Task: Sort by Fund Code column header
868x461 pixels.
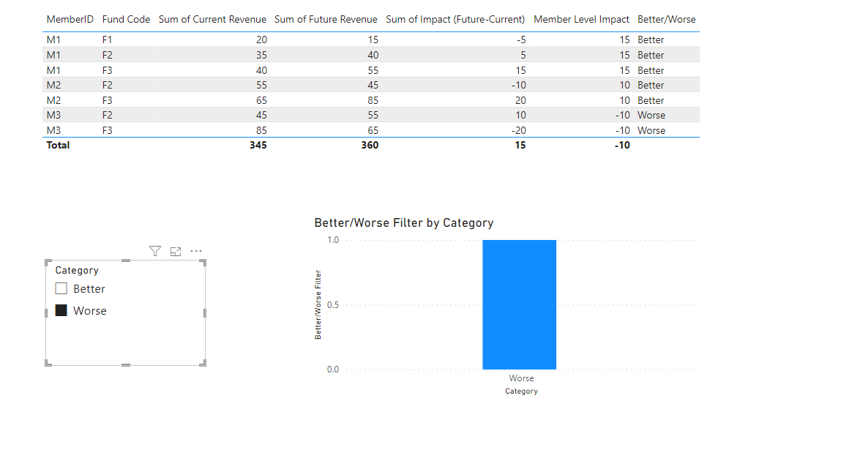Action: click(x=126, y=19)
